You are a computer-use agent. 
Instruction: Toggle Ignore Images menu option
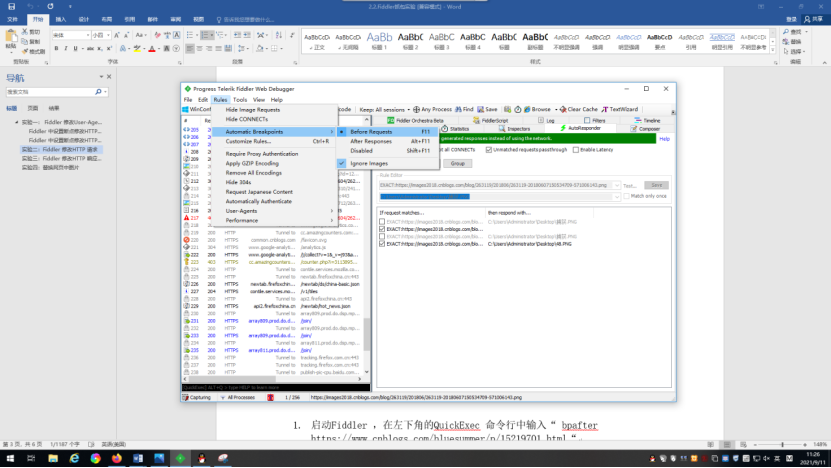(389, 163)
